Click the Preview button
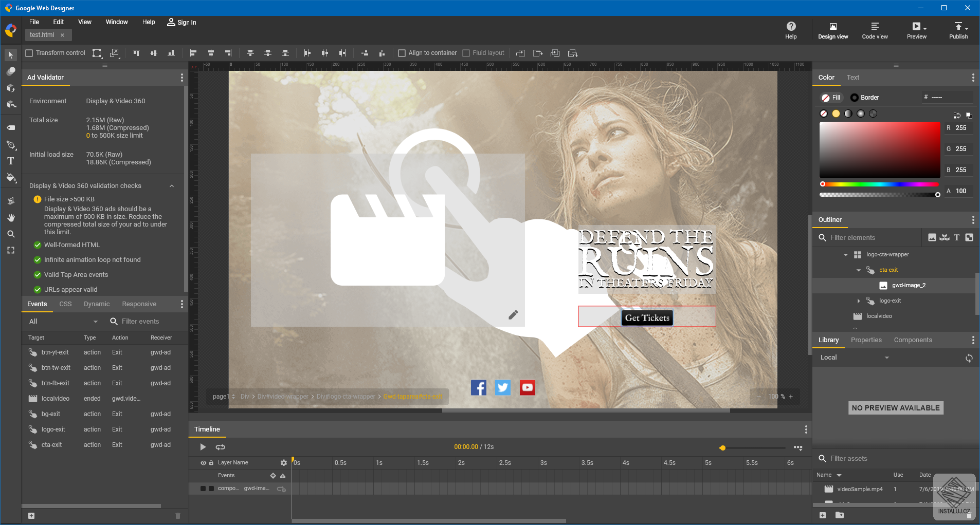980x525 pixels. click(916, 30)
